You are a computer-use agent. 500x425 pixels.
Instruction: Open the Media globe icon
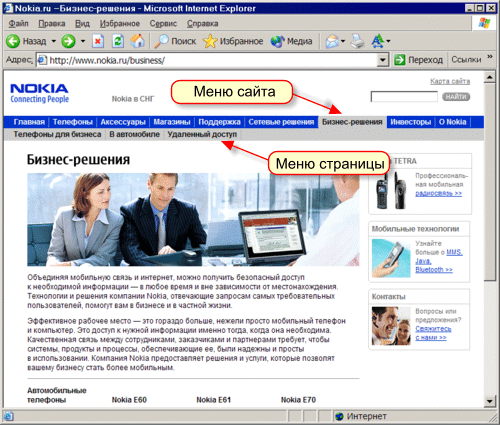click(277, 41)
